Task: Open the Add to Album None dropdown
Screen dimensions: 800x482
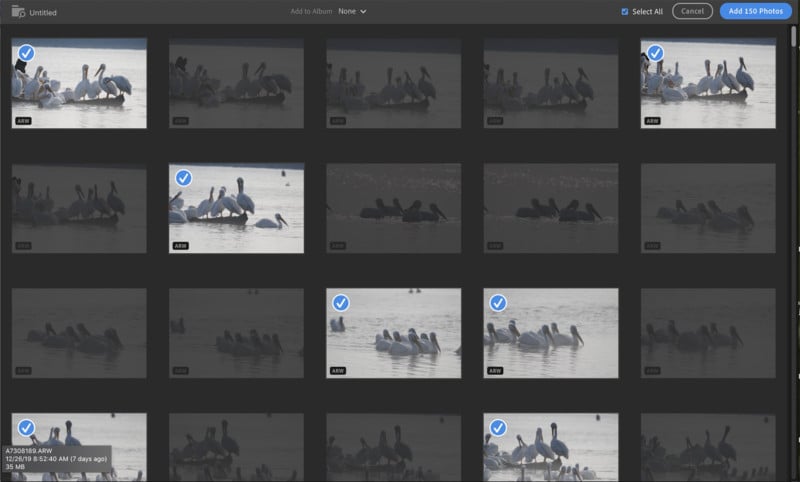Action: [352, 11]
